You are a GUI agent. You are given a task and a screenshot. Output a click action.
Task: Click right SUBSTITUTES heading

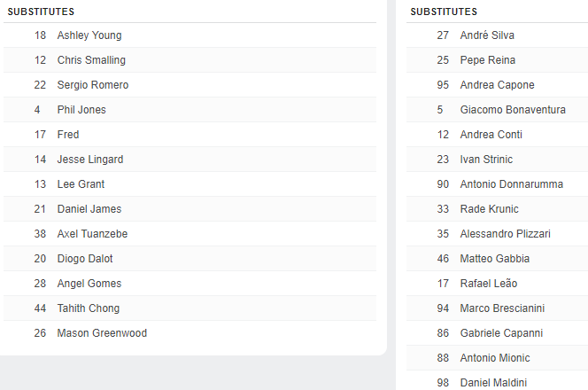[x=445, y=12]
